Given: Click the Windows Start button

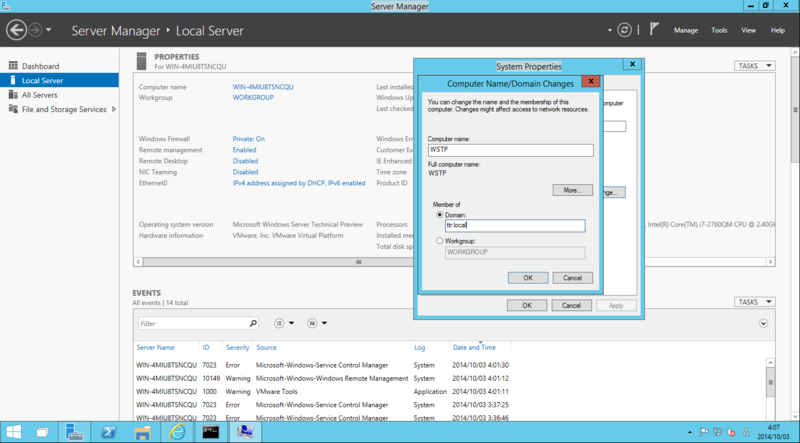Looking at the screenshot, I should (14, 432).
